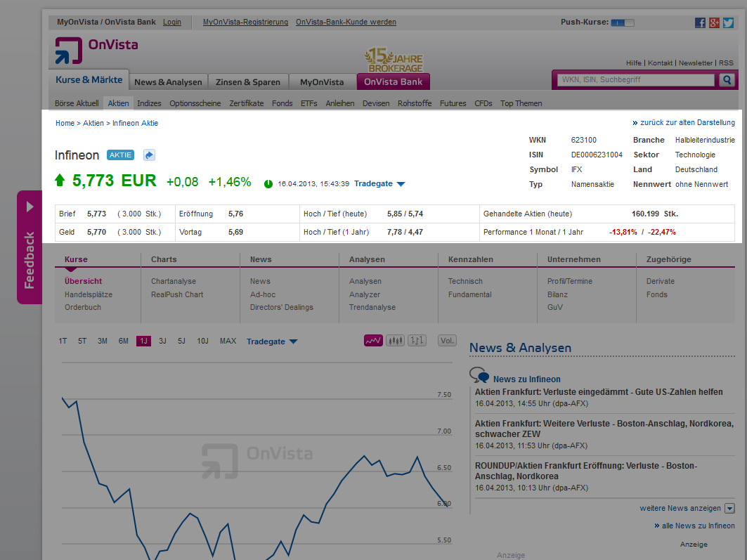Select the candlestick chart type icon

point(395,341)
